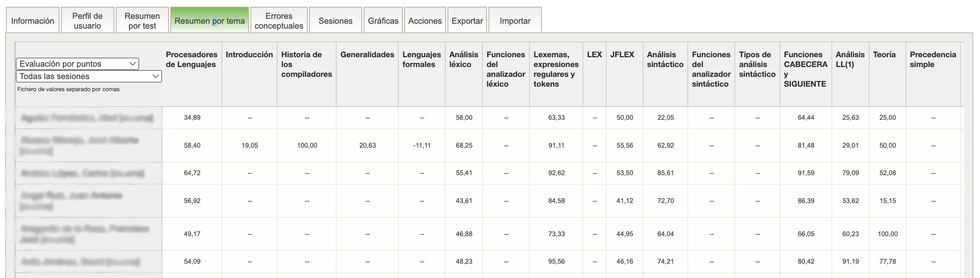The width and height of the screenshot is (980, 278).
Task: Click the Funciones CABECERA y SIGUIENTE header
Action: [x=806, y=69]
